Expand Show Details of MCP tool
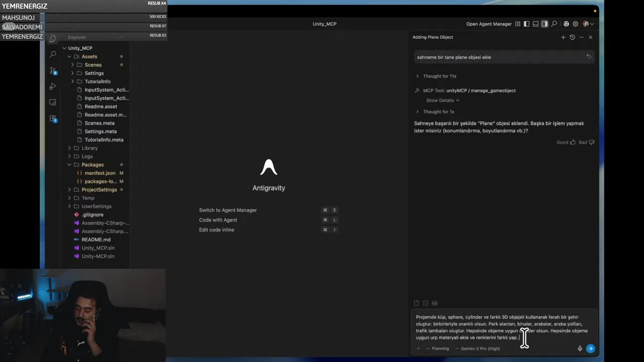The image size is (644, 362). pos(442,101)
